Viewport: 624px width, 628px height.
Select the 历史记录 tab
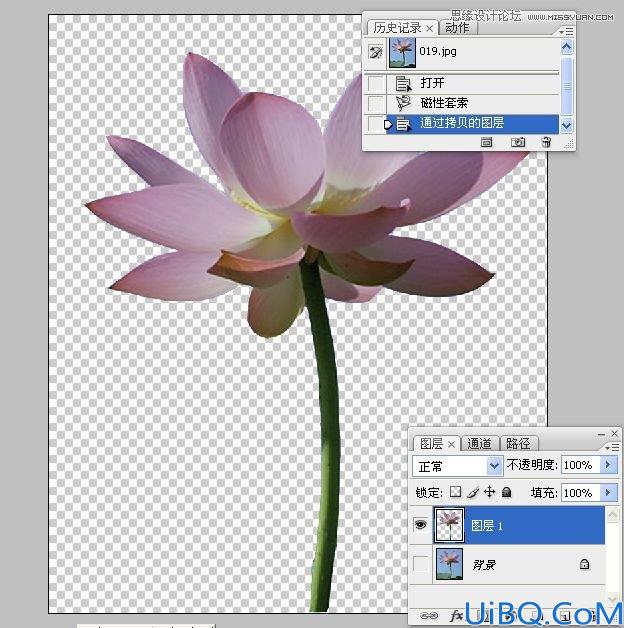(x=397, y=28)
